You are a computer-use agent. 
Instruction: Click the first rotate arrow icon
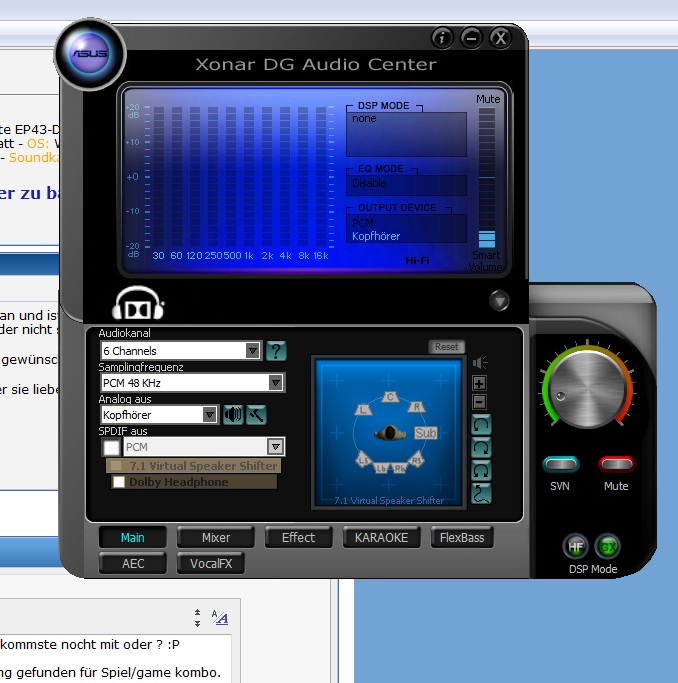tap(481, 425)
